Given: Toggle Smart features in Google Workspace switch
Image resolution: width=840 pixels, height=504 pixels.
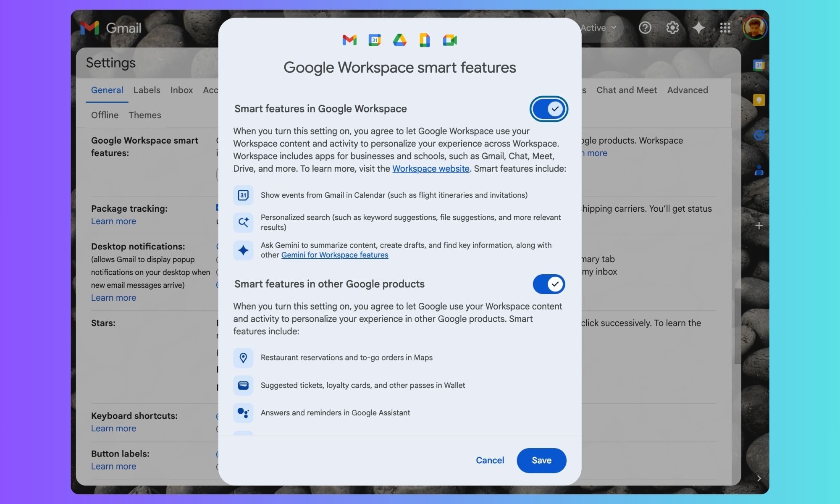Looking at the screenshot, I should tap(549, 109).
